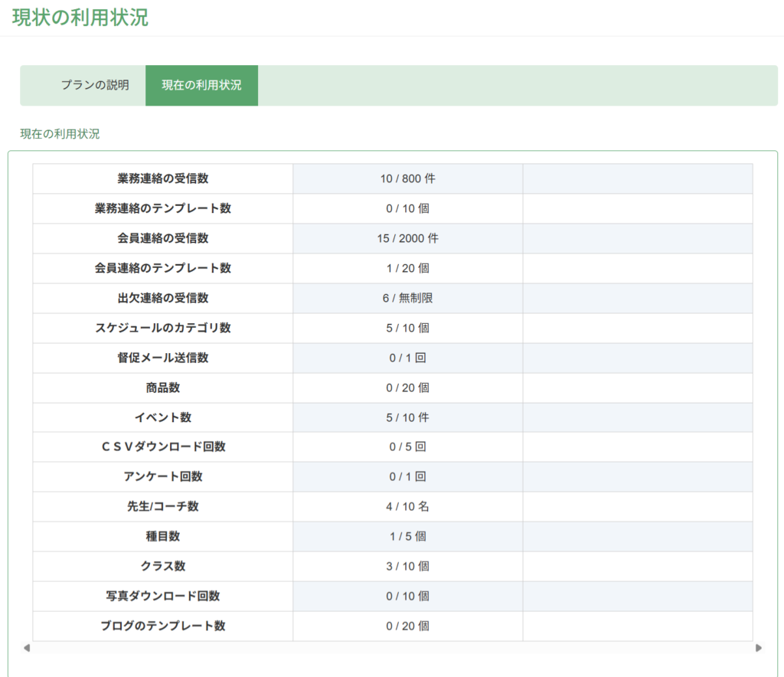Image resolution: width=784 pixels, height=677 pixels.
Task: Click the 6 / 無制限 value cell
Action: point(407,298)
